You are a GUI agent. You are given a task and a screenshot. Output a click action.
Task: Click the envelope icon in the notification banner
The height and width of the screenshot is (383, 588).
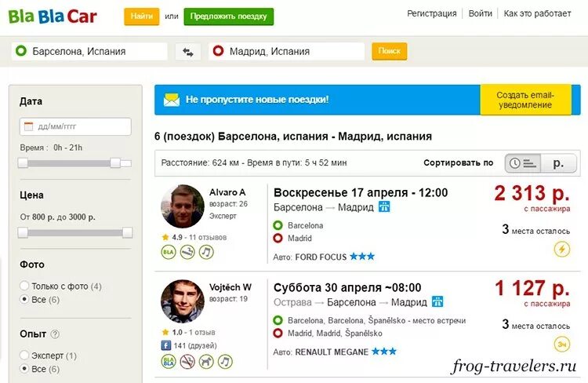click(172, 100)
